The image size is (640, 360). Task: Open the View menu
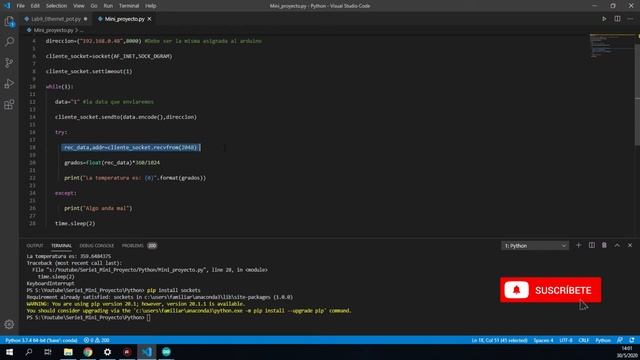pyautogui.click(x=79, y=6)
